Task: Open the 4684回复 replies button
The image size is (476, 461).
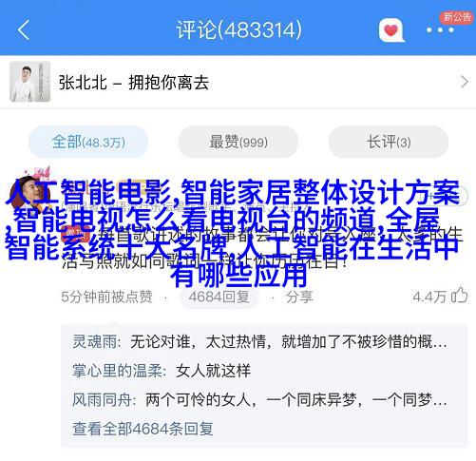Action: point(219,297)
